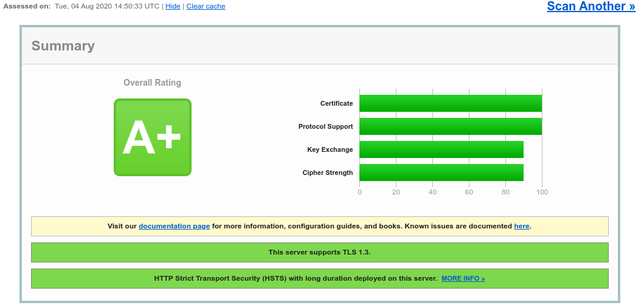Click the chart axis value 100
This screenshot has height=305, width=644.
542,192
